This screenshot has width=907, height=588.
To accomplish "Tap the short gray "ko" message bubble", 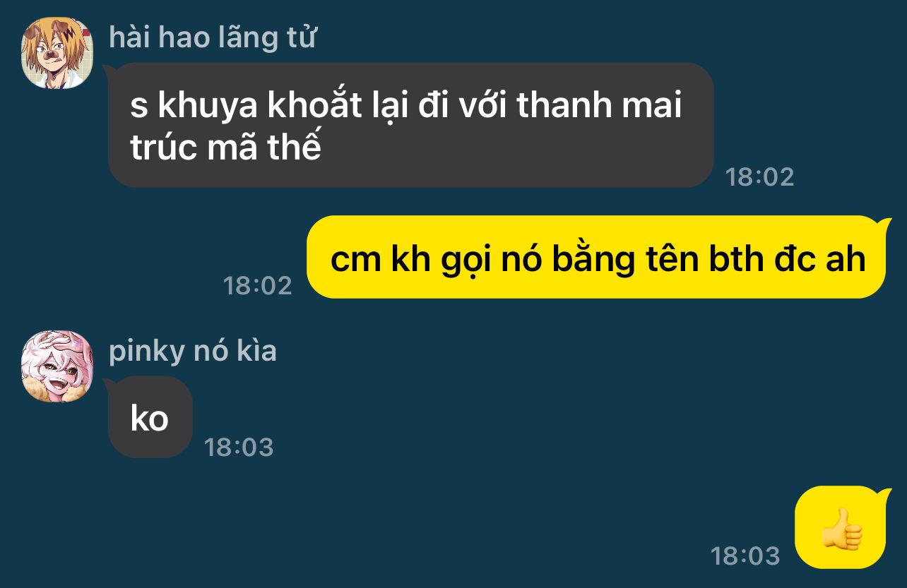I will [149, 418].
